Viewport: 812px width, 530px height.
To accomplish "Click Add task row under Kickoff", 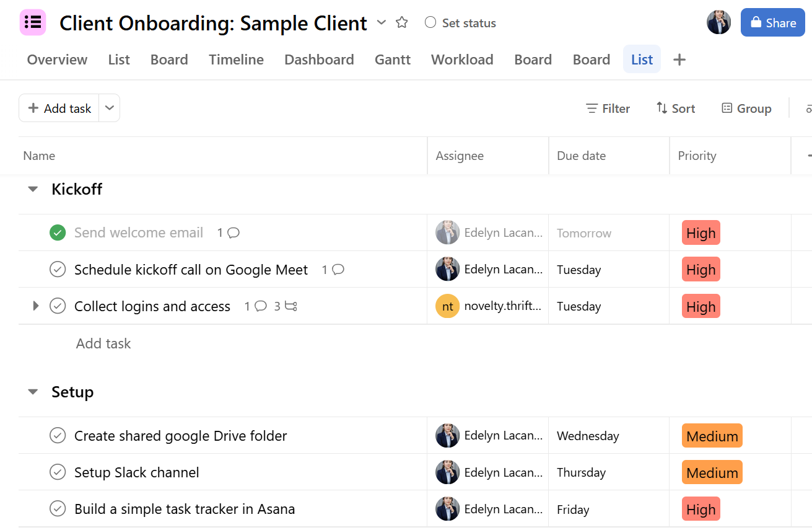I will (x=103, y=343).
